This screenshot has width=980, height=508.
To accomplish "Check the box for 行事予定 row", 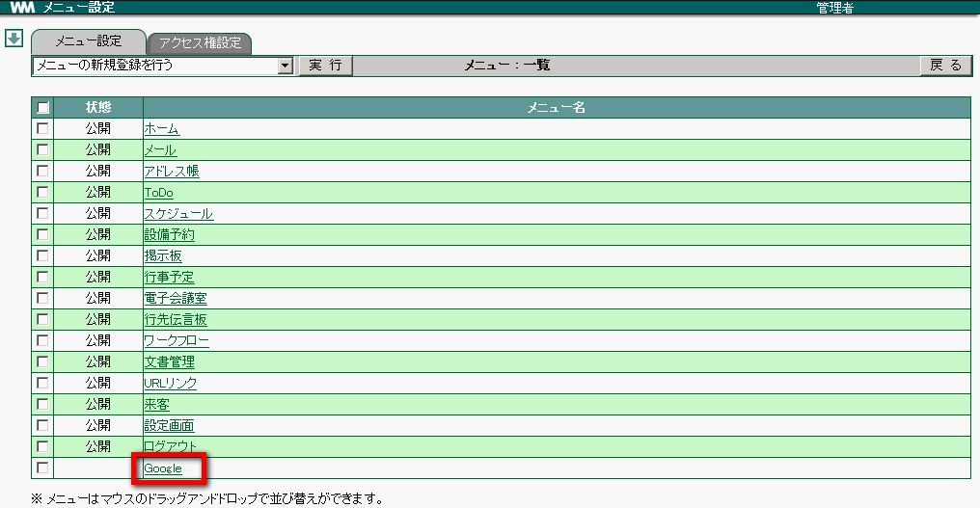I will click(x=42, y=277).
